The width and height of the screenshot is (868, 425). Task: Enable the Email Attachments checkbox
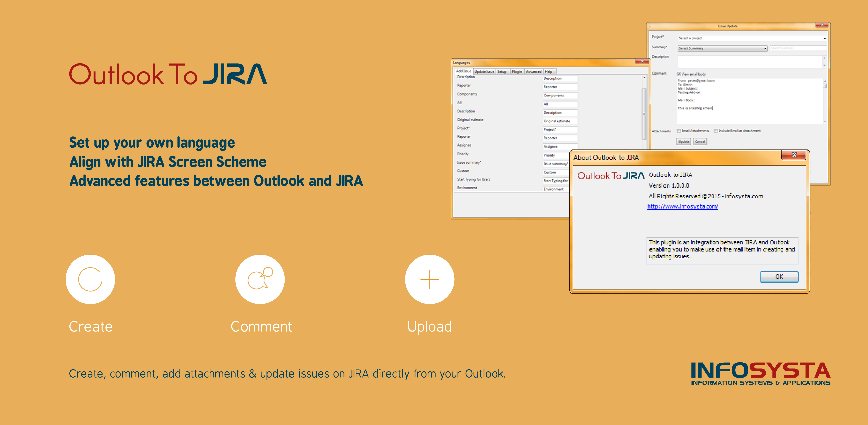click(x=679, y=131)
